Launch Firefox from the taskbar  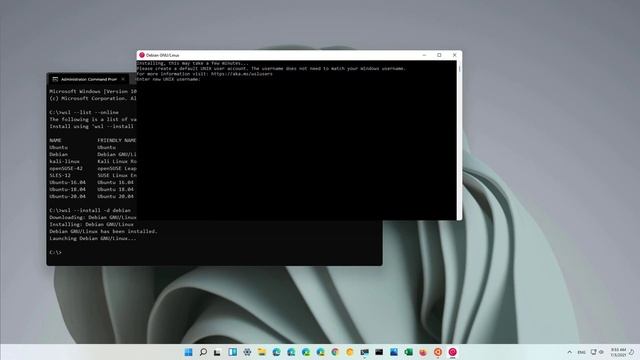(x=423, y=352)
